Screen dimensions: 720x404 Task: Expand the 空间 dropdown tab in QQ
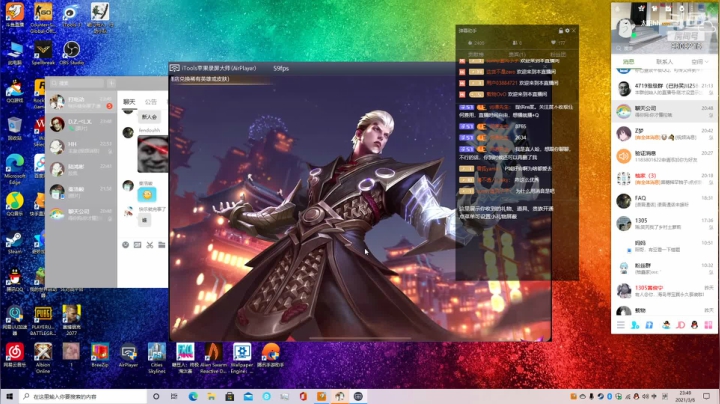click(699, 62)
